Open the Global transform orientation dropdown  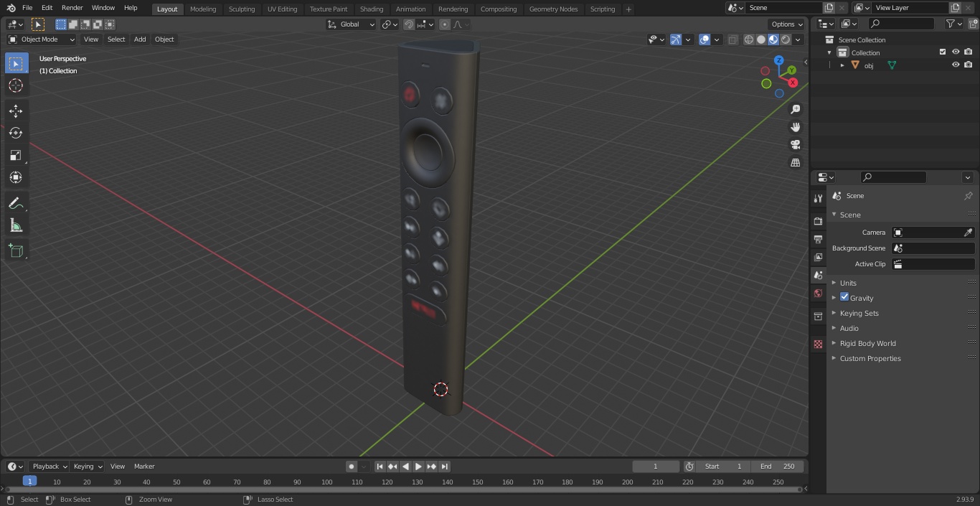coord(351,24)
